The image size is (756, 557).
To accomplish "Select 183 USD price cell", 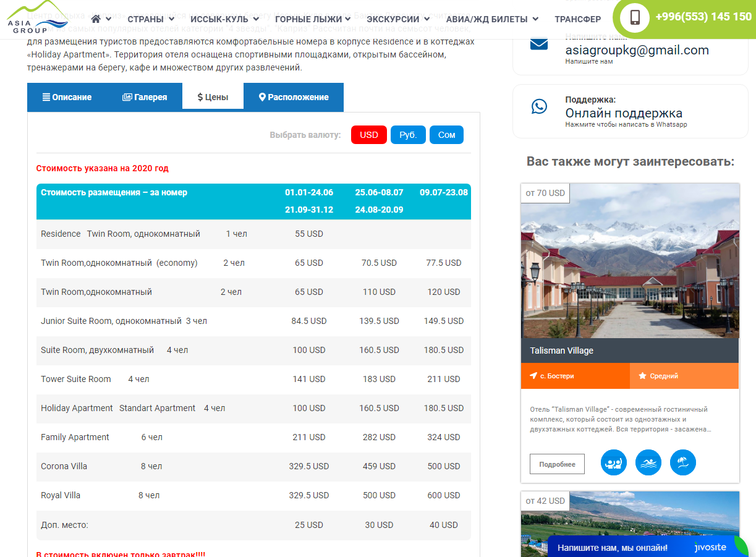I will (x=379, y=379).
